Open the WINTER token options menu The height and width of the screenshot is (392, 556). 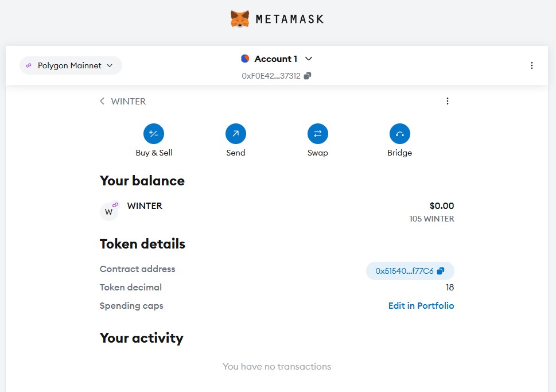[448, 101]
